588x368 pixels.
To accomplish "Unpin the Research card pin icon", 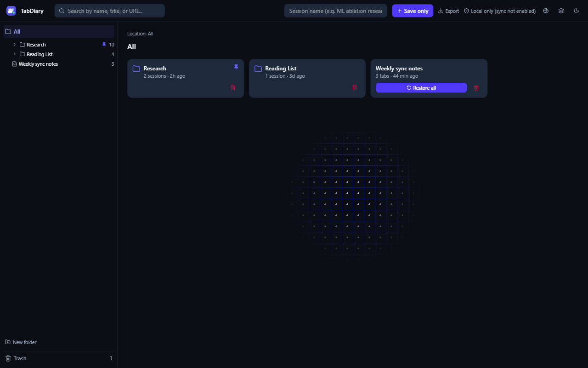I will [x=236, y=67].
